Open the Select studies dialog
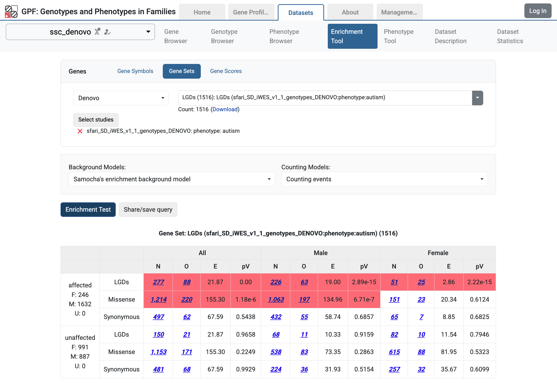This screenshot has width=557, height=392. [96, 120]
